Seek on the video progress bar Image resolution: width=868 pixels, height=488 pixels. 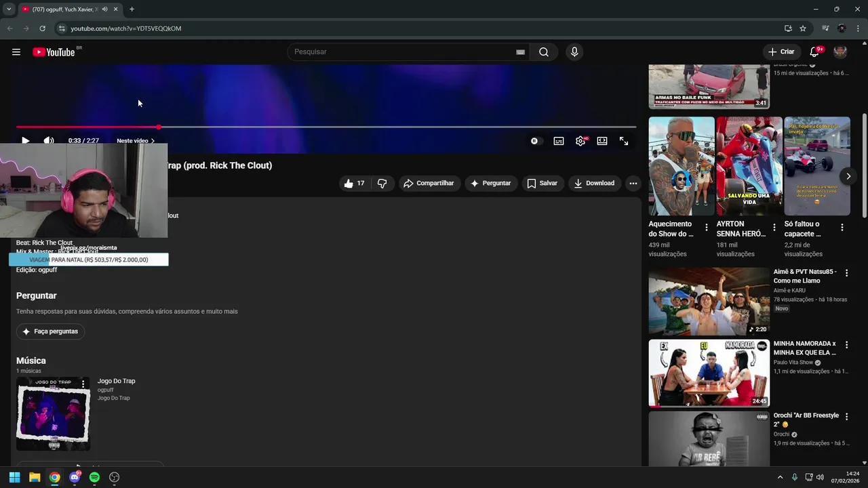click(x=326, y=127)
